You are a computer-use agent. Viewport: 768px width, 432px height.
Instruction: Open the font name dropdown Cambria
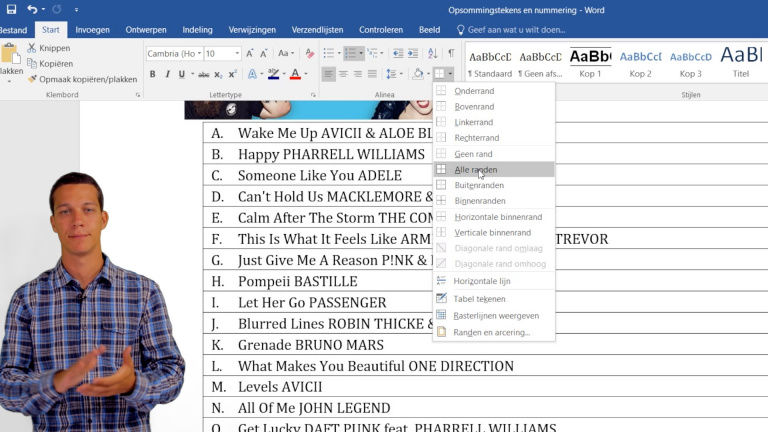(x=172, y=54)
